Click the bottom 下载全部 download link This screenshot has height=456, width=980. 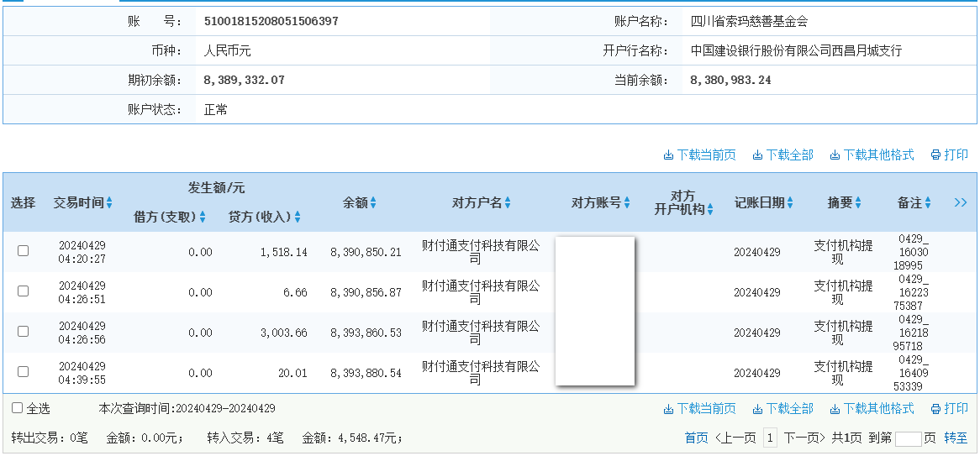pos(783,408)
